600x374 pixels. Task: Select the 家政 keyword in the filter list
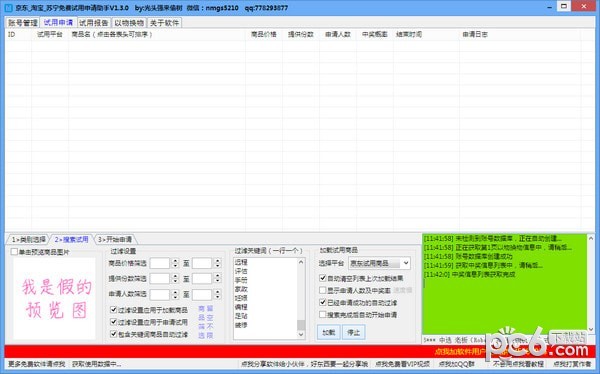coord(241,289)
